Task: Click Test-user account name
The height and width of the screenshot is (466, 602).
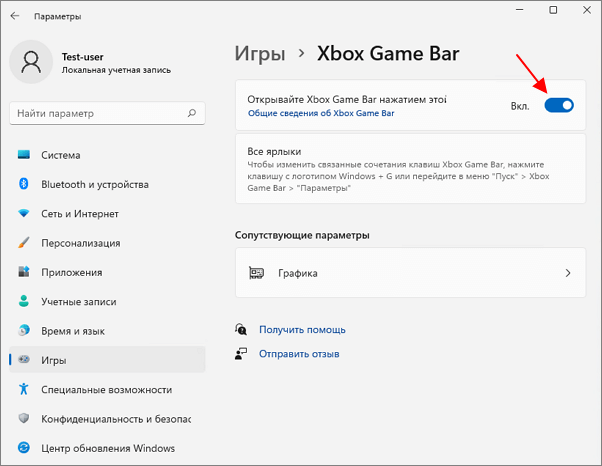Action: pos(83,57)
